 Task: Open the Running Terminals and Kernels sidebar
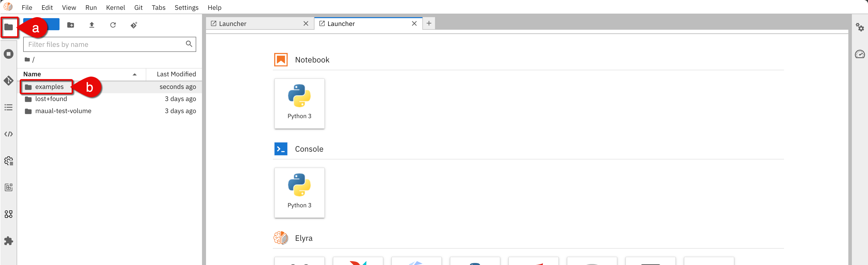[8, 54]
